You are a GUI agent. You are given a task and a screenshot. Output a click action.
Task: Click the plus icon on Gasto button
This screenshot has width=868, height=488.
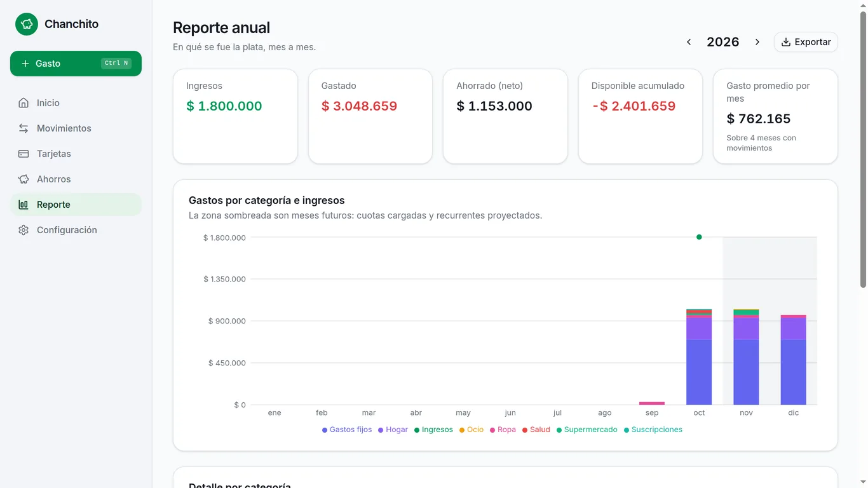[25, 64]
